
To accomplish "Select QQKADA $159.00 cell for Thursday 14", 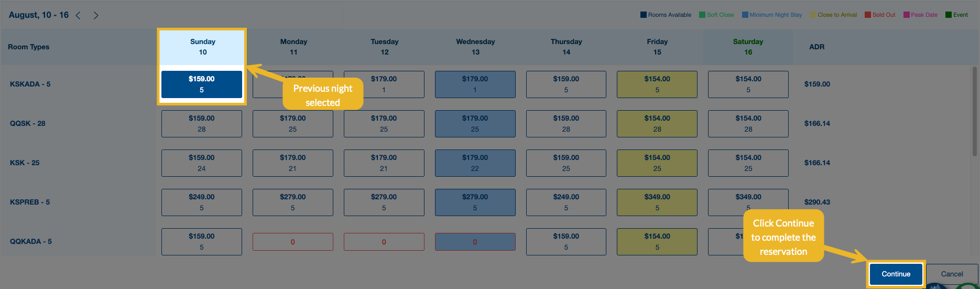I will 566,242.
